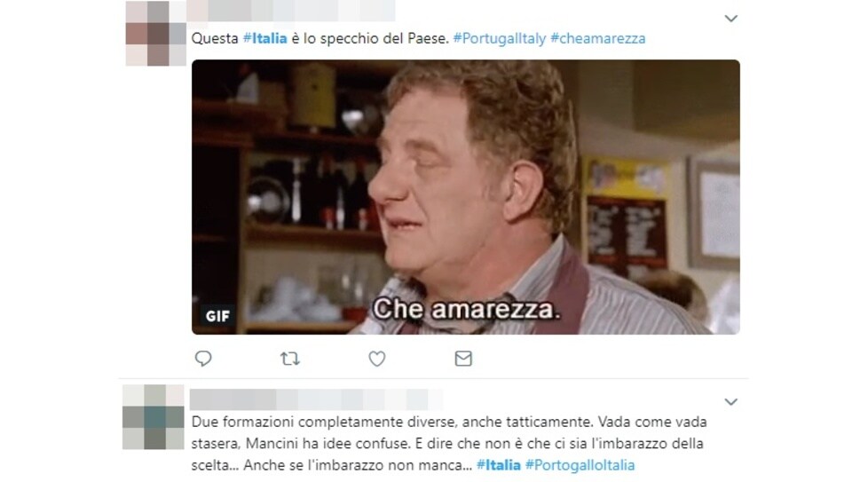Expand the second tweet's chevron menu
The height and width of the screenshot is (482, 868).
click(730, 402)
